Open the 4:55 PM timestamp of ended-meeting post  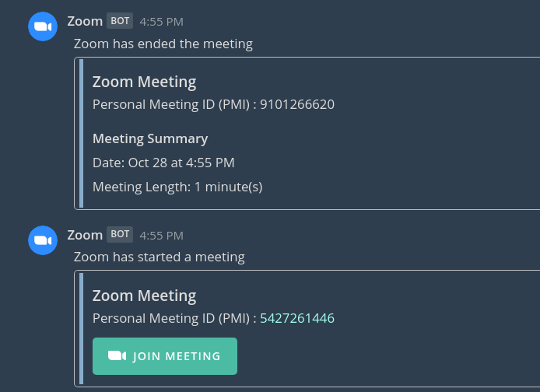click(161, 22)
